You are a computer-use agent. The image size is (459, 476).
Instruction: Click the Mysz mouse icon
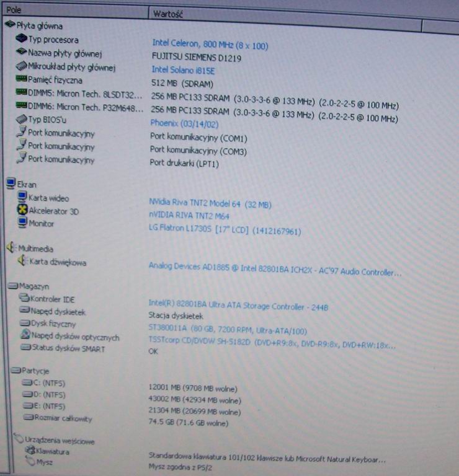pos(30,461)
